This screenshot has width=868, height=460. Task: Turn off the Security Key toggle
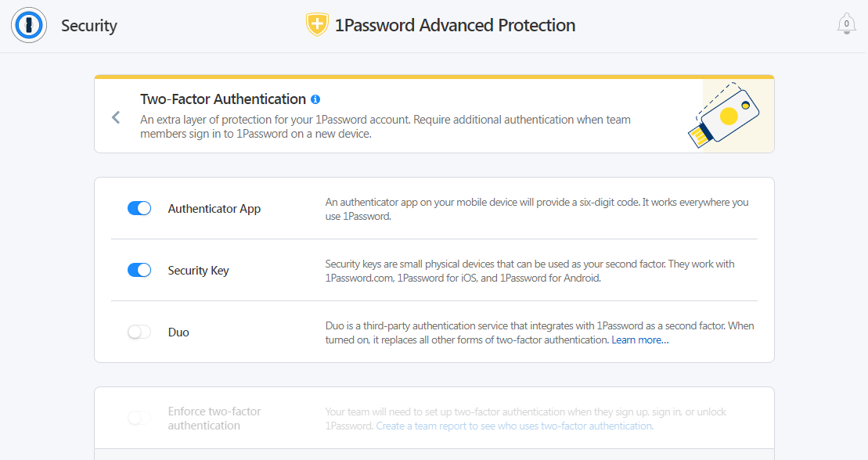[139, 270]
